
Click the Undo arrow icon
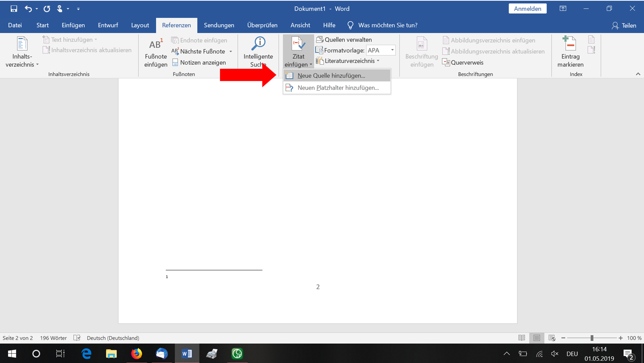28,9
